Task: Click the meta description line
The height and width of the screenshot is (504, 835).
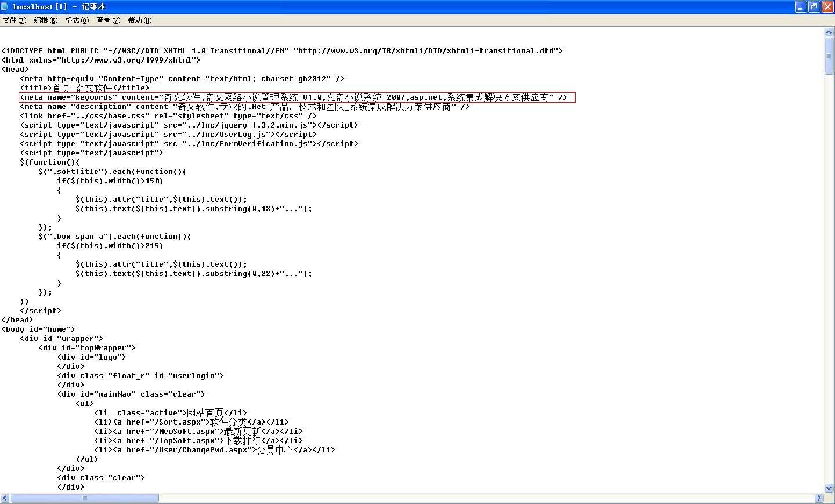Action: click(245, 107)
